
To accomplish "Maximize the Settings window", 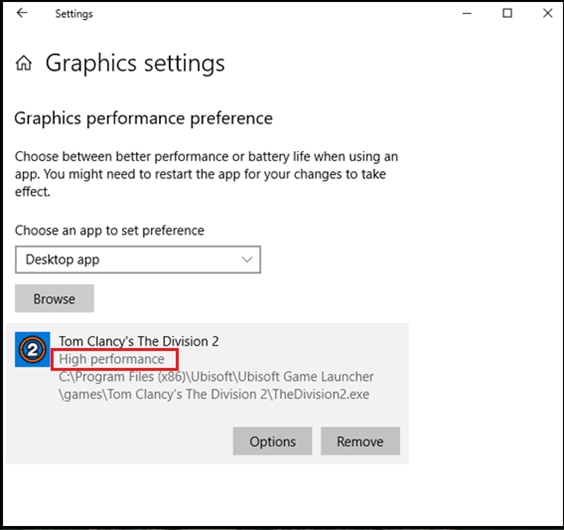I will coord(507,13).
